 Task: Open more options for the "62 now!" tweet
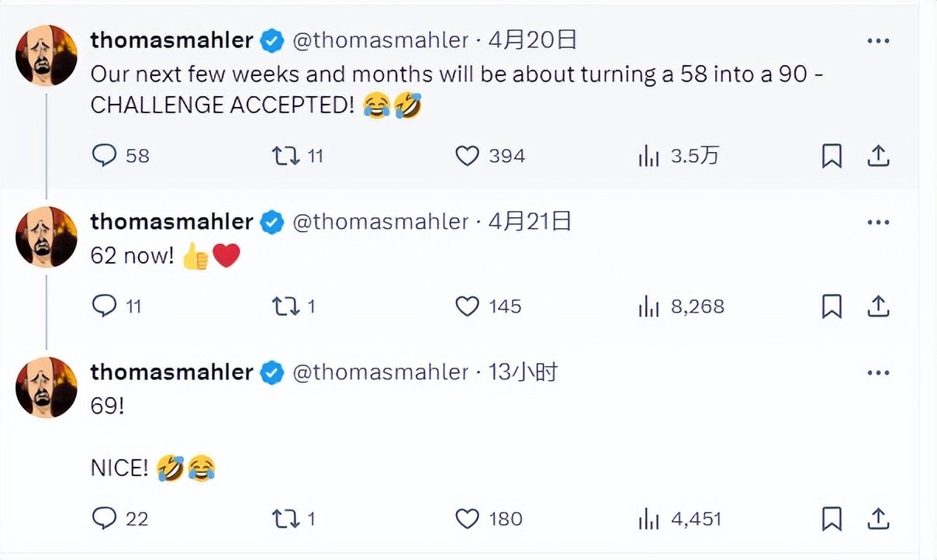pyautogui.click(x=878, y=223)
